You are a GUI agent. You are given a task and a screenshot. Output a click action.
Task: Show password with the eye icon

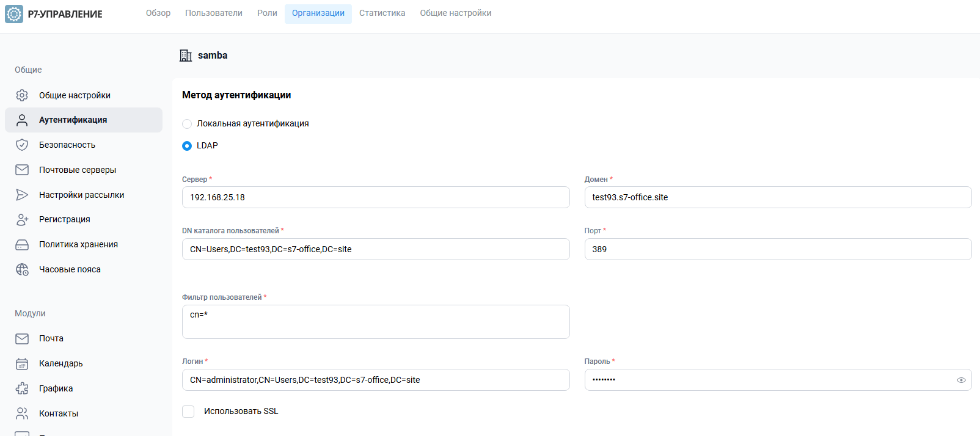(961, 380)
